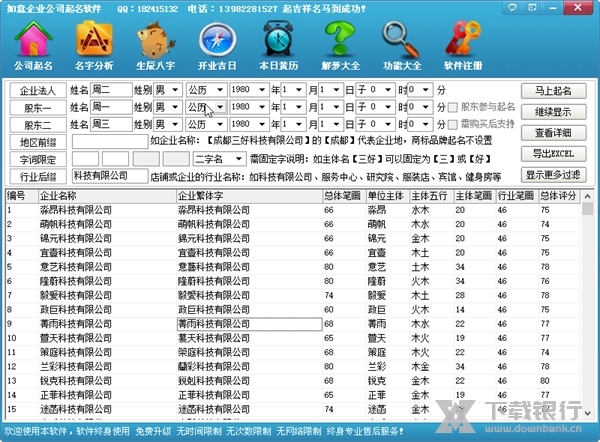This screenshot has height=442, width=600.
Task: Click the 股东一 button
Action: coord(38,108)
